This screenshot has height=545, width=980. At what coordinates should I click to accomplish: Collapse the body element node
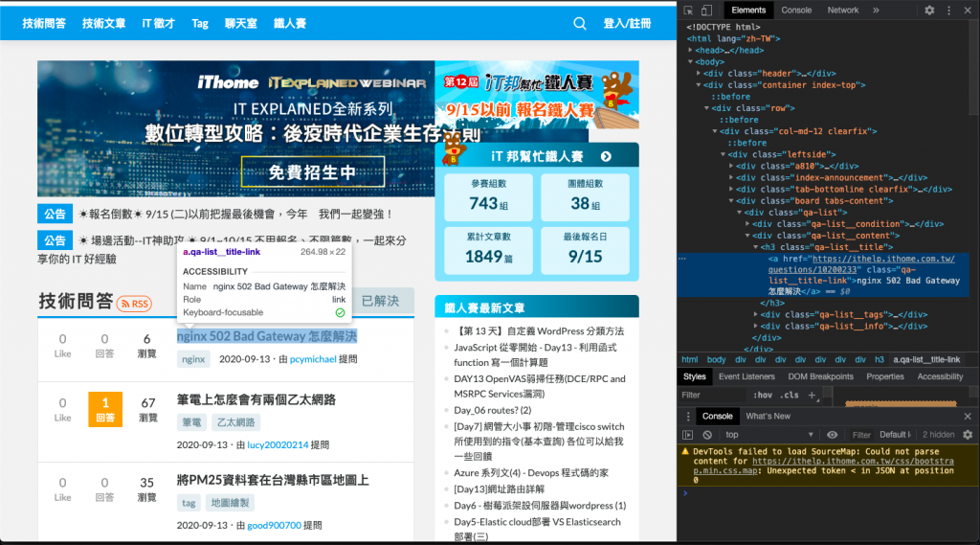point(691,62)
